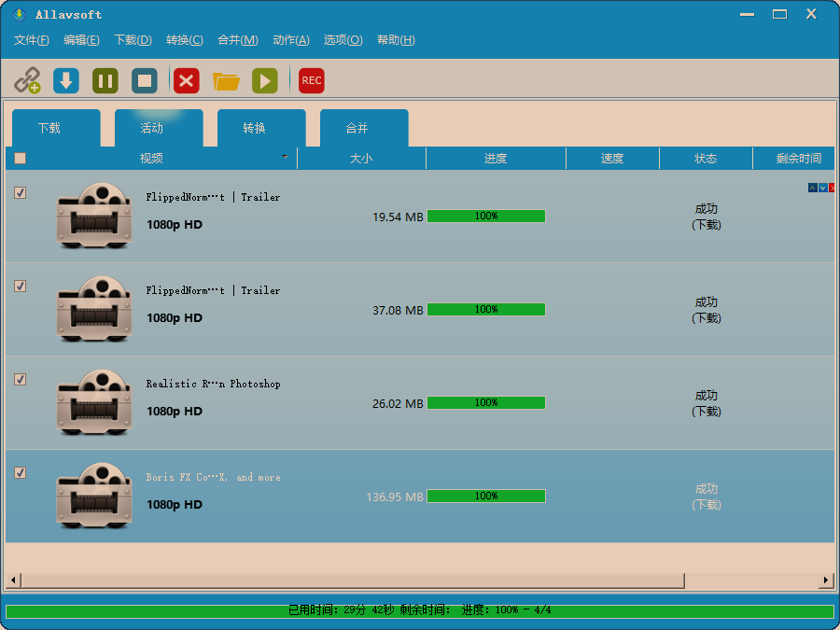The image size is (840, 630).
Task: Open the 动作(A) menu
Action: coord(291,40)
